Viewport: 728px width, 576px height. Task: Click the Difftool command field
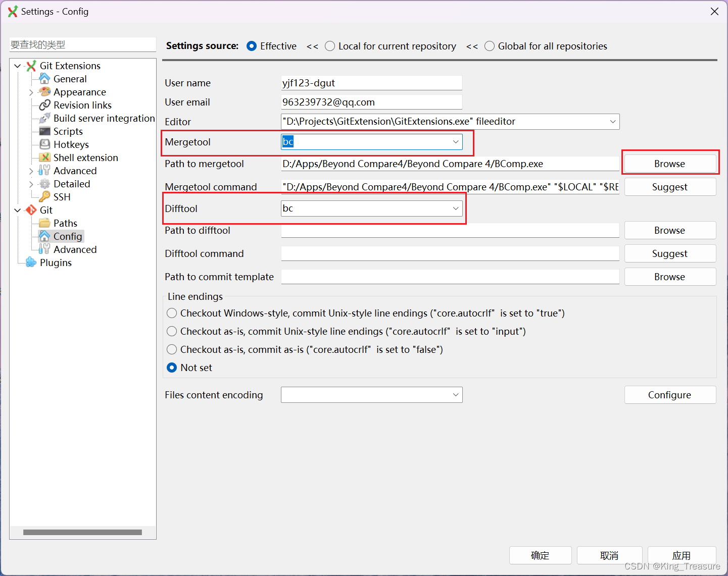pos(450,253)
